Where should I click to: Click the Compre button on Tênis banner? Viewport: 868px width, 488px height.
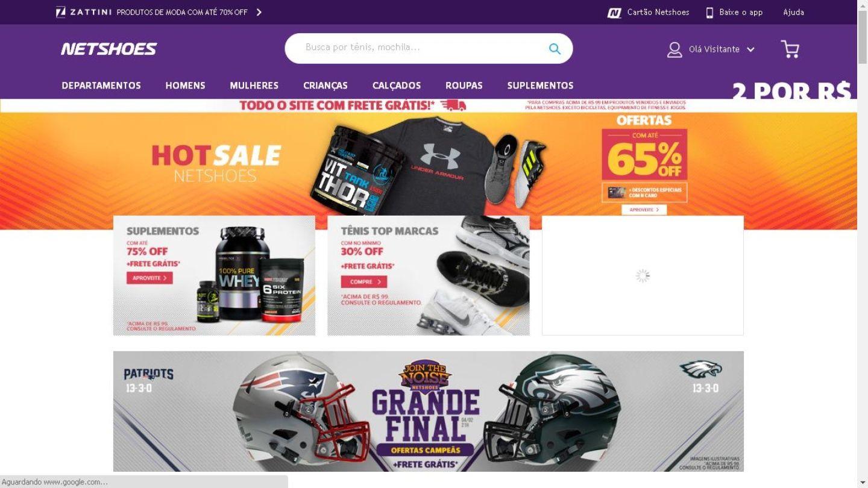pos(364,281)
